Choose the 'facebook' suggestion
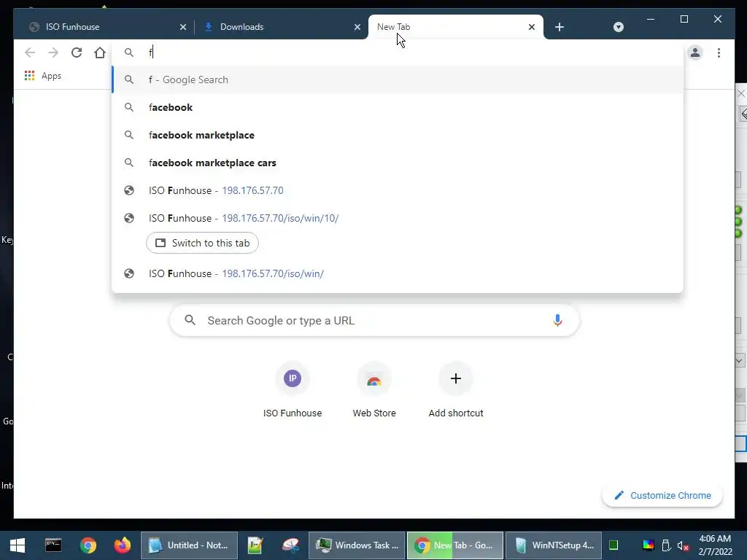The height and width of the screenshot is (560, 747). pos(398,107)
